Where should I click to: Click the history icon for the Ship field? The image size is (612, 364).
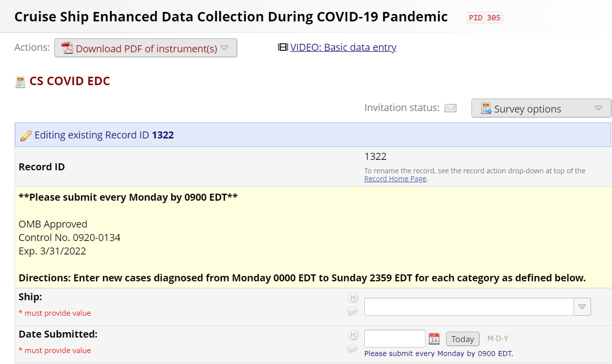point(353,298)
